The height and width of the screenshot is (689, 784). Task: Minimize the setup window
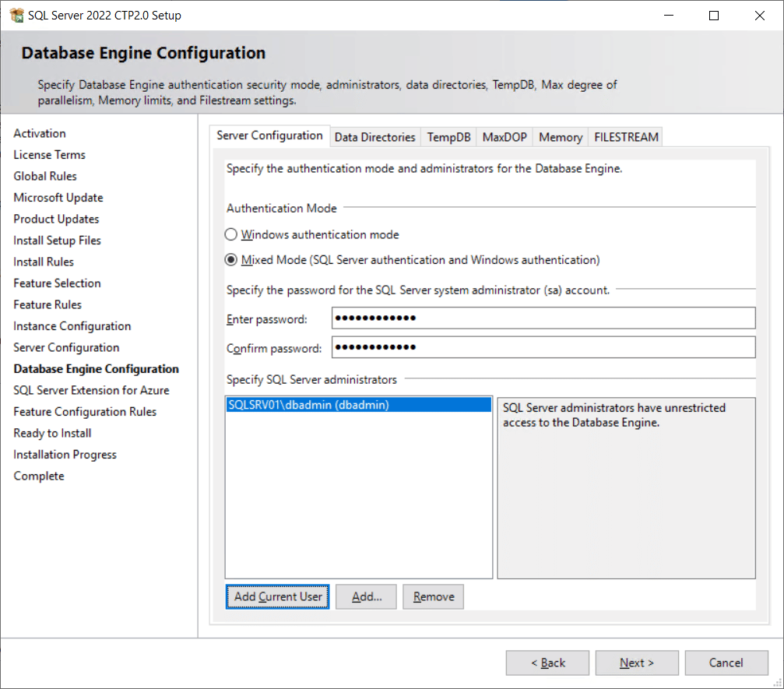pyautogui.click(x=668, y=16)
